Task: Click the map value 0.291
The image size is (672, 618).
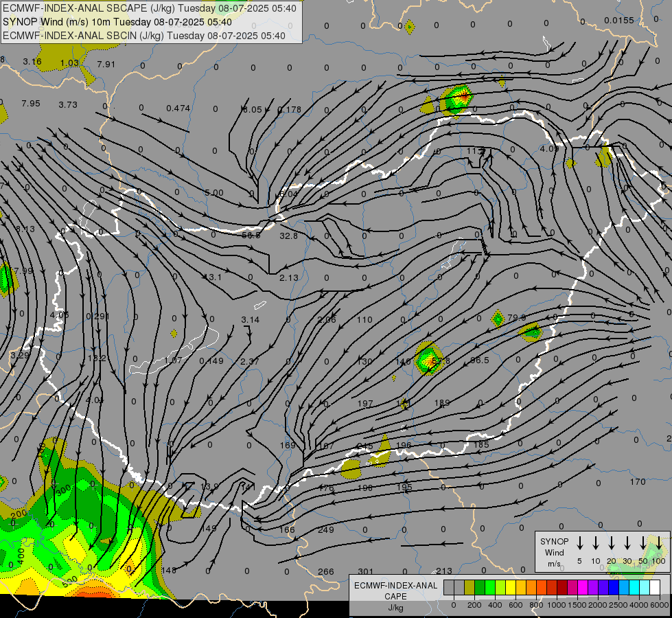Action: click(x=97, y=317)
